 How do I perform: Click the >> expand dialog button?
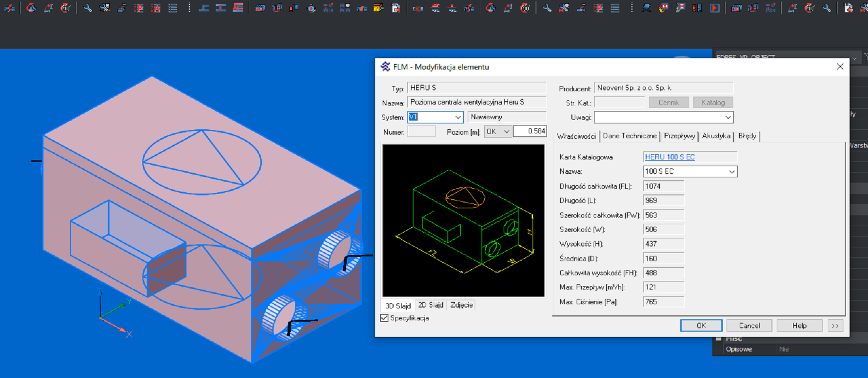click(x=835, y=325)
